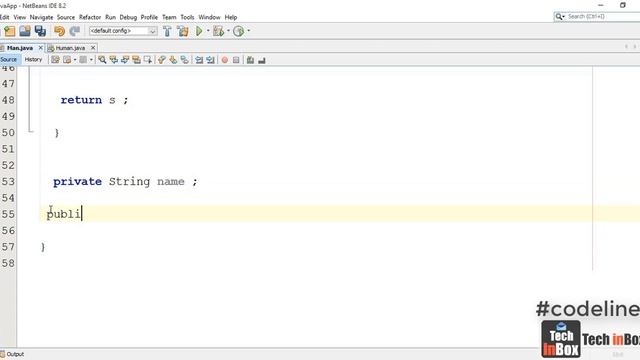The height and width of the screenshot is (360, 640).
Task: Click the editor Back navigation icon
Action: 67,60
